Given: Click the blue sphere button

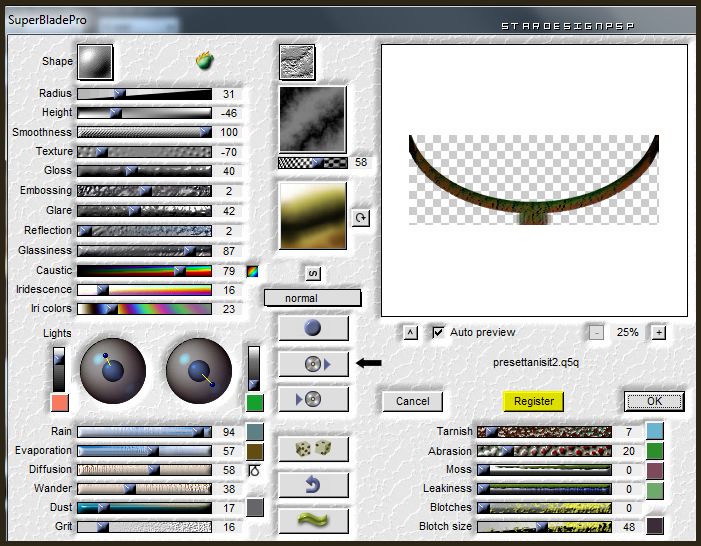Looking at the screenshot, I should click(313, 328).
